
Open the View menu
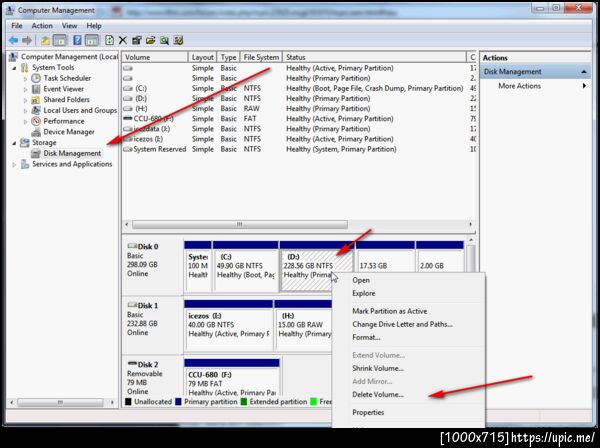[x=69, y=26]
